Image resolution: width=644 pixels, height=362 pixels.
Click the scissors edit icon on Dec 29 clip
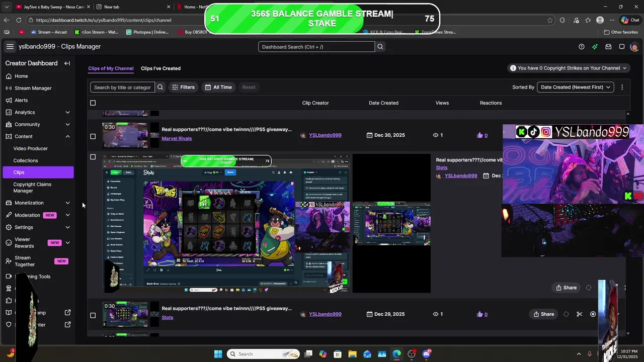click(580, 314)
